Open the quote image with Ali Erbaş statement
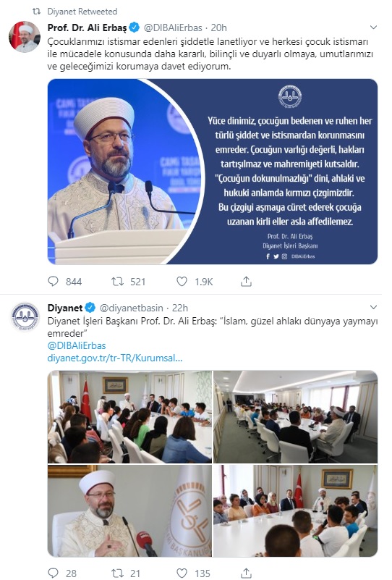This screenshot has height=580, width=392. [213, 172]
